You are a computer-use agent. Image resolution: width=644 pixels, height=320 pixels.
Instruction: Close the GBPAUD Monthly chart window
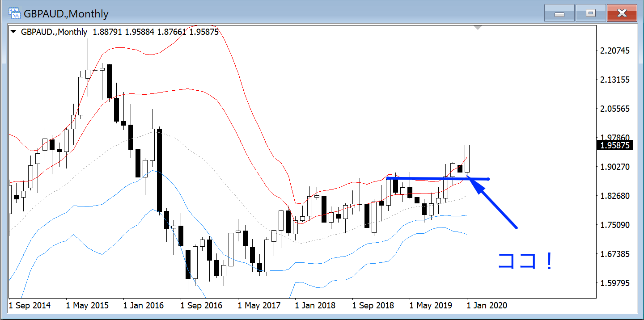coord(622,14)
